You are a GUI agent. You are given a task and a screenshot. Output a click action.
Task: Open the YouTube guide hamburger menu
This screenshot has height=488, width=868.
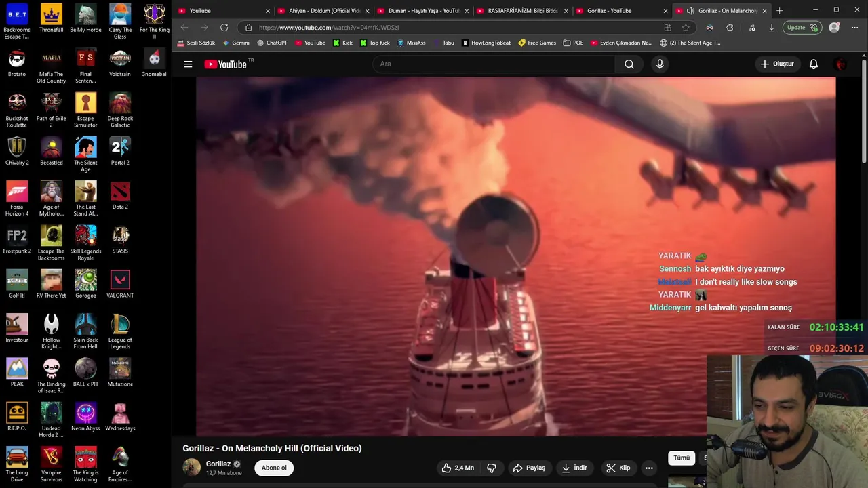click(x=188, y=64)
